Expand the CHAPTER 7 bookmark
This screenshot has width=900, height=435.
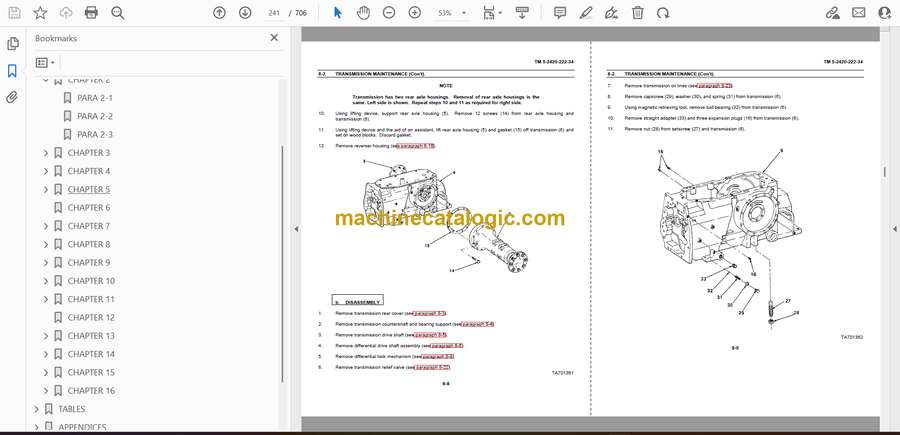(46, 226)
